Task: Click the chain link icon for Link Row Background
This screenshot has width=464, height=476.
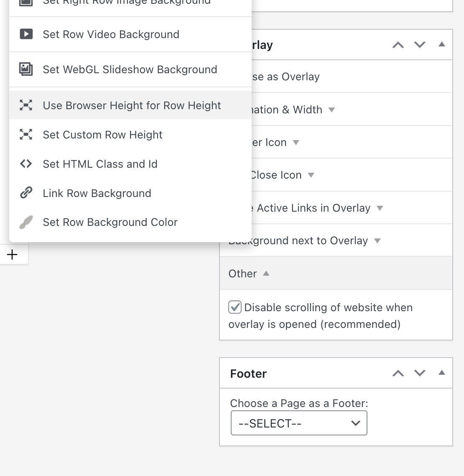Action: [26, 193]
